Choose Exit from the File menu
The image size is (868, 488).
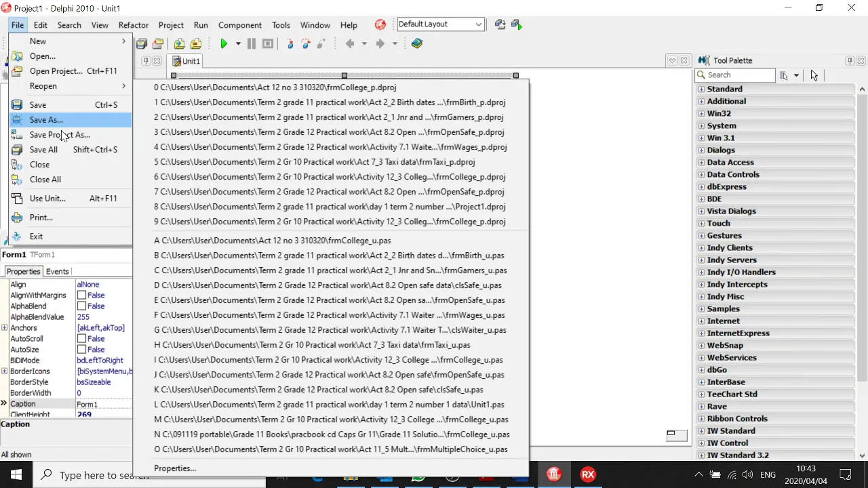coord(71,237)
